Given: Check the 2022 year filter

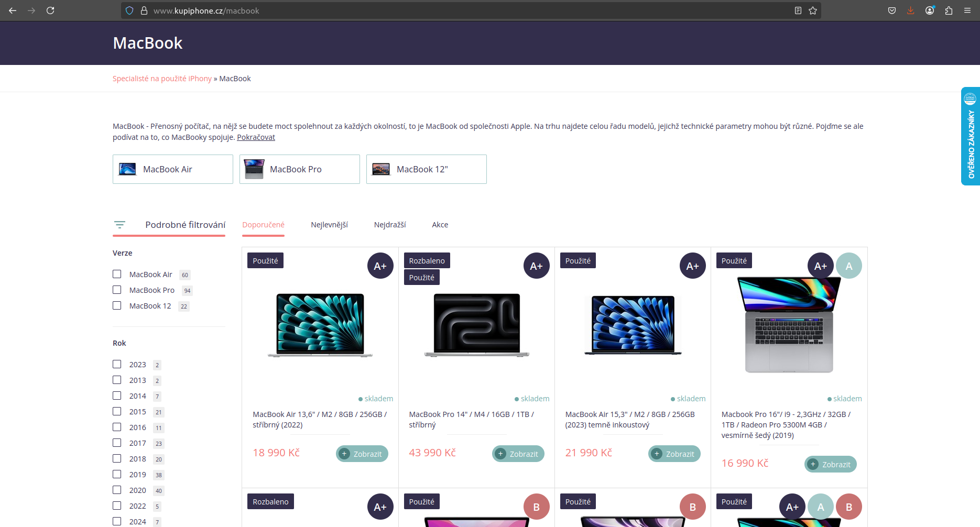Looking at the screenshot, I should (x=117, y=506).
